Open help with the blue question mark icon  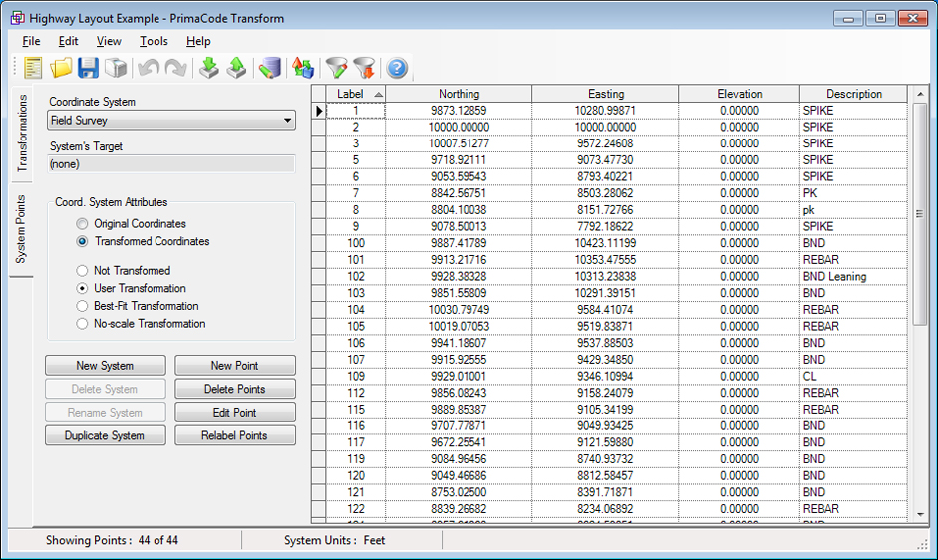click(397, 68)
